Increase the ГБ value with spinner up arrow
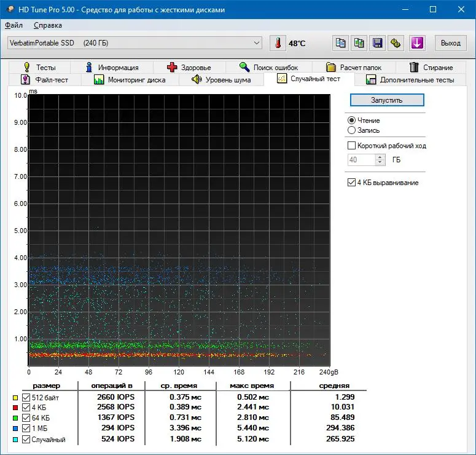Image resolution: width=476 pixels, height=455 pixels. pyautogui.click(x=380, y=157)
